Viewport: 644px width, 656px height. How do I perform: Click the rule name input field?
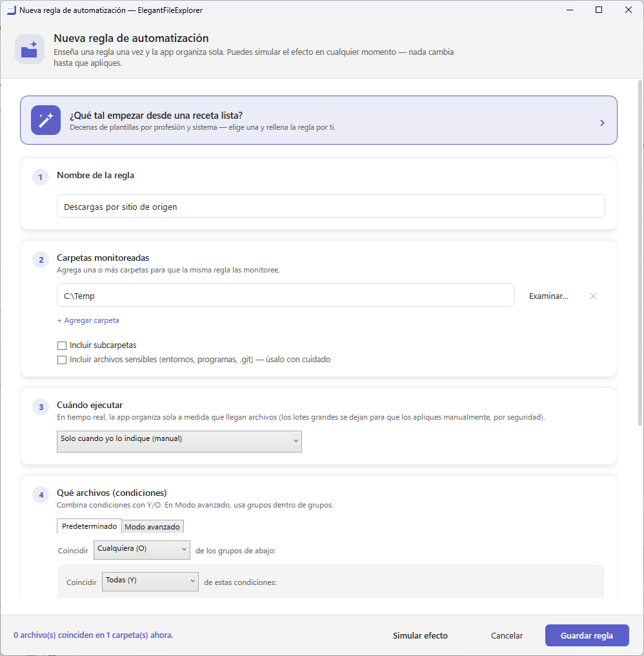point(331,206)
